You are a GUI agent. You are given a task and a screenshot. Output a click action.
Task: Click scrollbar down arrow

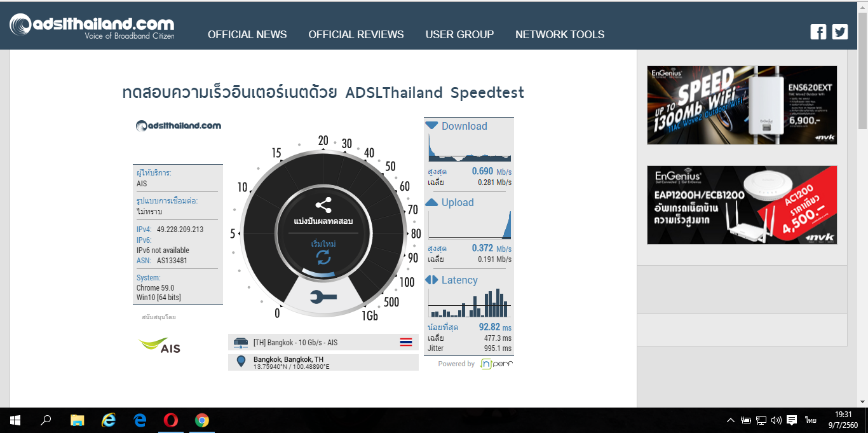[862, 402]
